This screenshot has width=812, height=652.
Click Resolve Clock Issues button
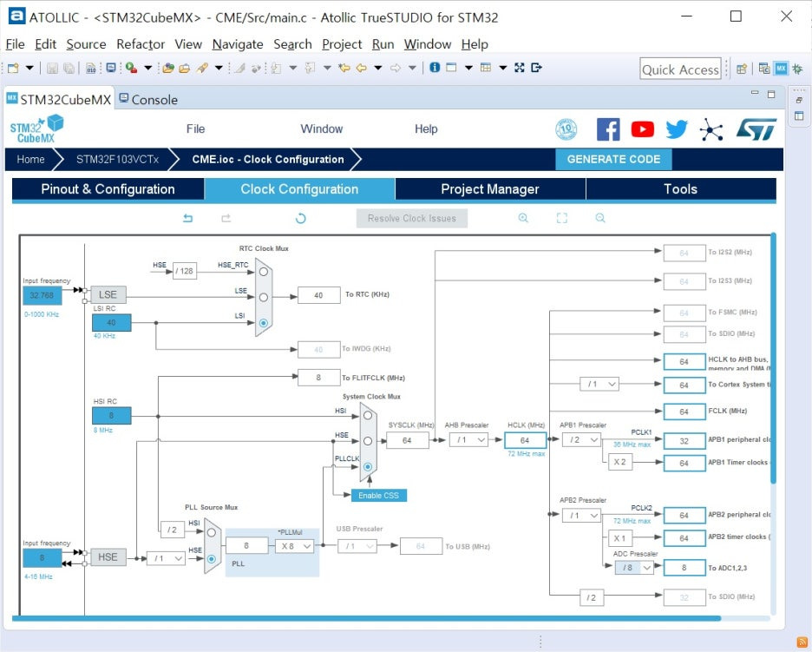coord(412,218)
